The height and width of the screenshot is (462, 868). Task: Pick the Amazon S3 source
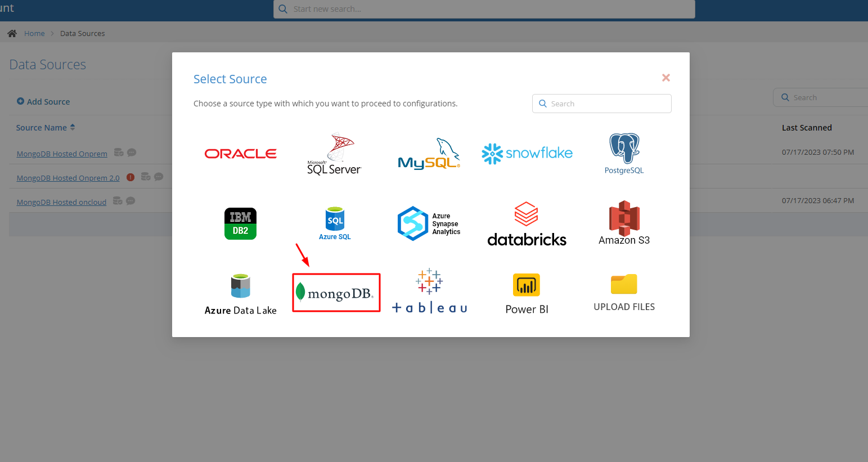[624, 223]
